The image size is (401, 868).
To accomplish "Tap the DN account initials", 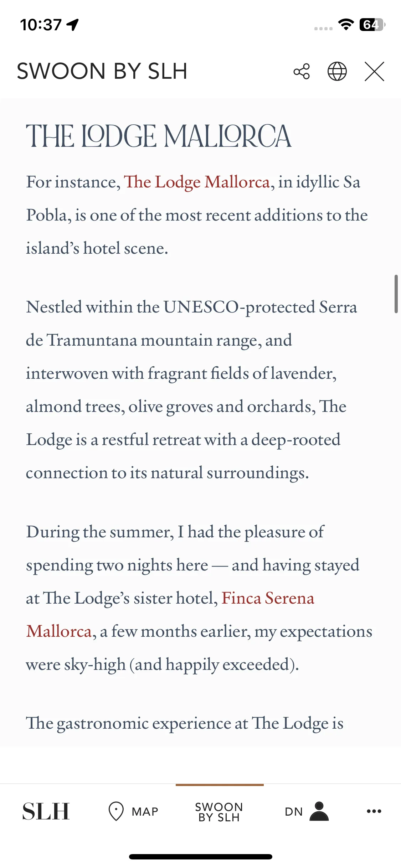I will [294, 812].
